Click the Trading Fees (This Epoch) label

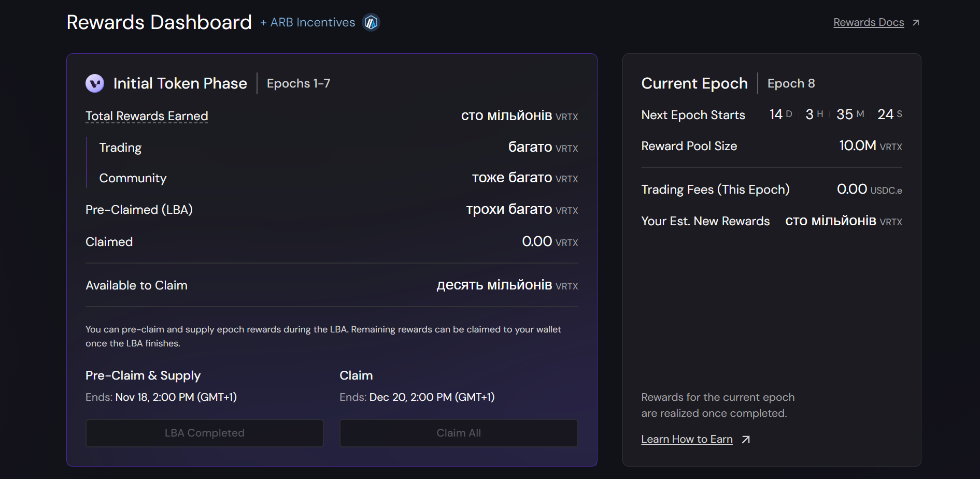click(x=715, y=190)
